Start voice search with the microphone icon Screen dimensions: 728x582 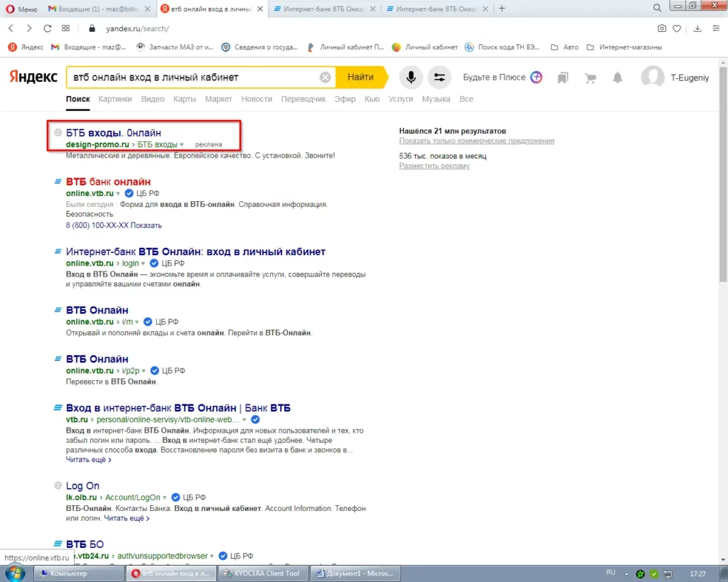tap(410, 77)
